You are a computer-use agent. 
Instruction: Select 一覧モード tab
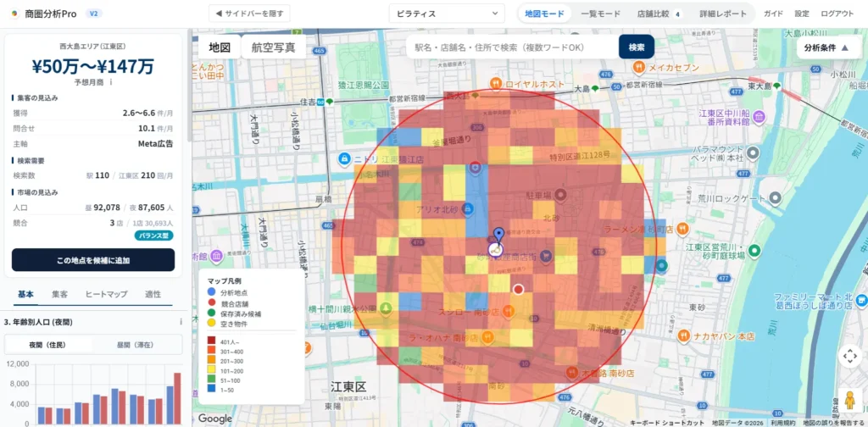601,14
